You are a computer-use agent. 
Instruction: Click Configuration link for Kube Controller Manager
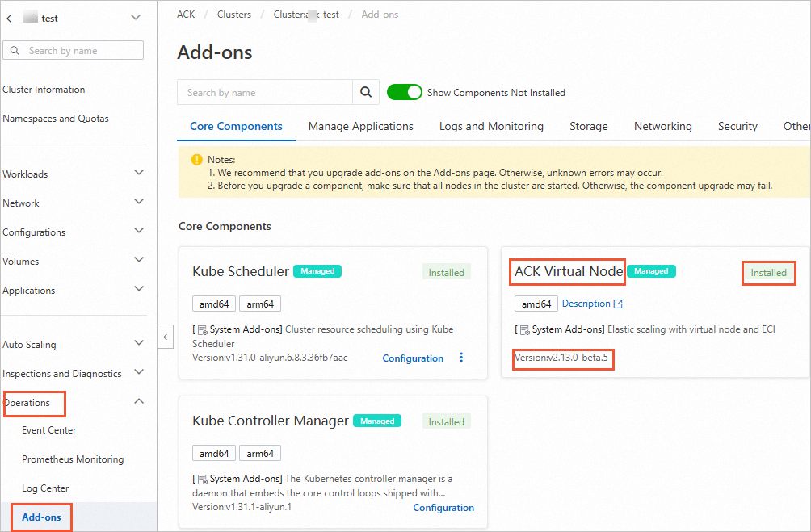[443, 508]
